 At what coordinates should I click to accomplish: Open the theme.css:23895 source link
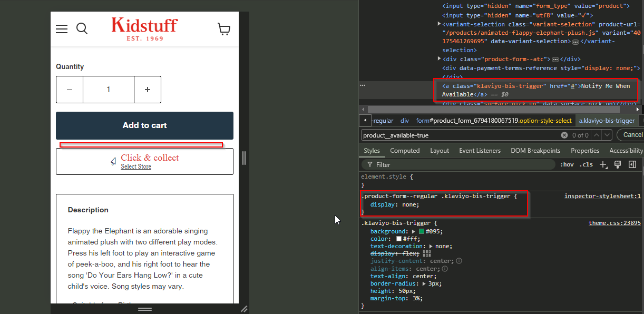coord(614,223)
